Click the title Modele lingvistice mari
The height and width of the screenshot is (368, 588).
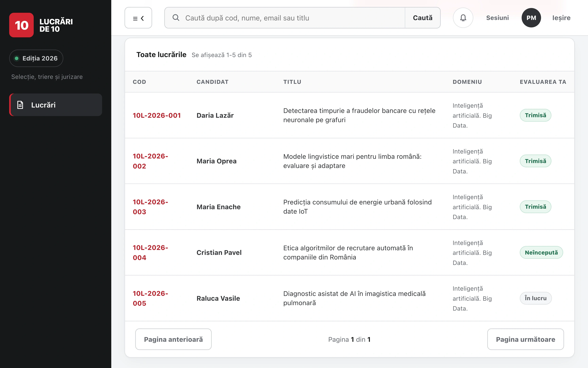(x=352, y=161)
